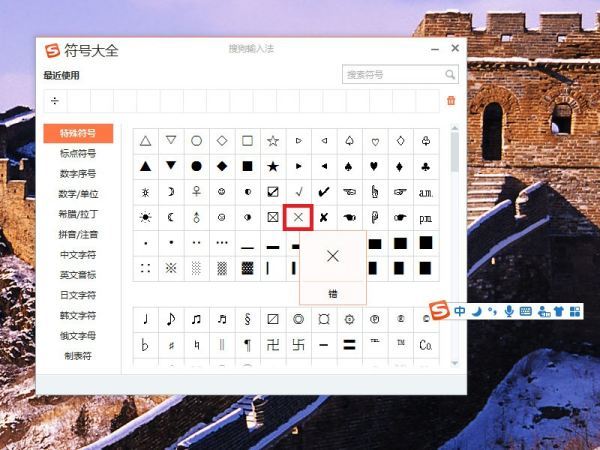600x450 pixels.
Task: Toggle half/full-width moon icon
Action: (x=476, y=311)
